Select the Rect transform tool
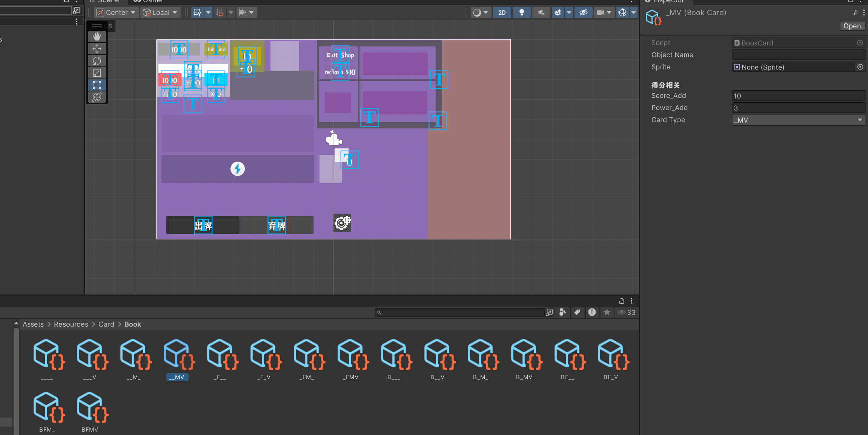868x435 pixels. (97, 85)
